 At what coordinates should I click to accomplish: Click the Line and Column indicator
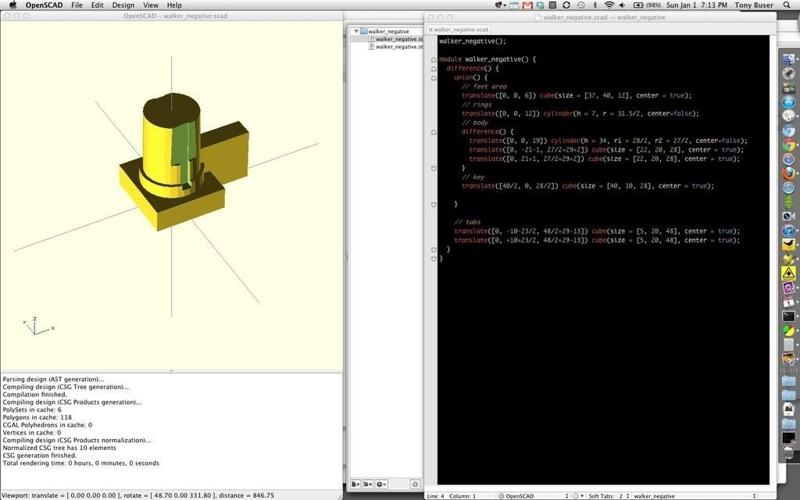(451, 496)
